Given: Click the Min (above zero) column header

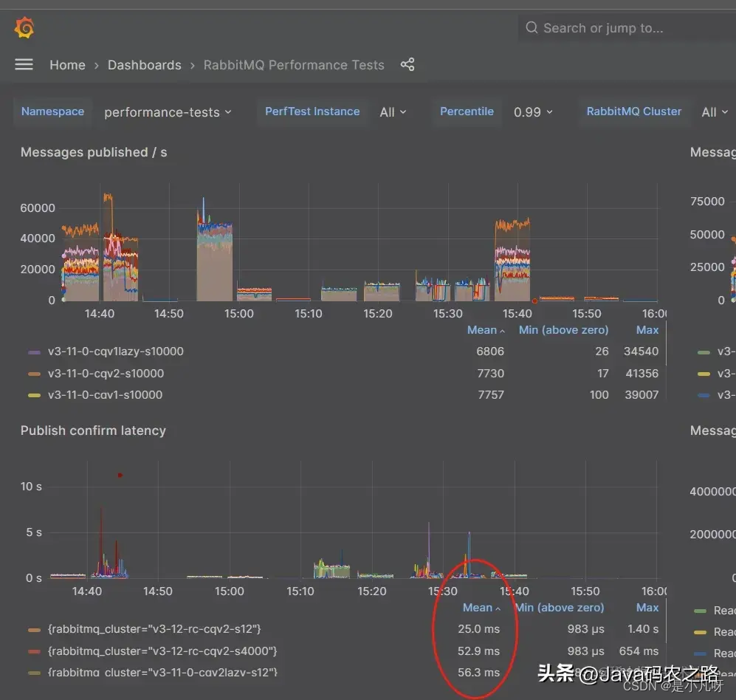Looking at the screenshot, I should (x=563, y=329).
